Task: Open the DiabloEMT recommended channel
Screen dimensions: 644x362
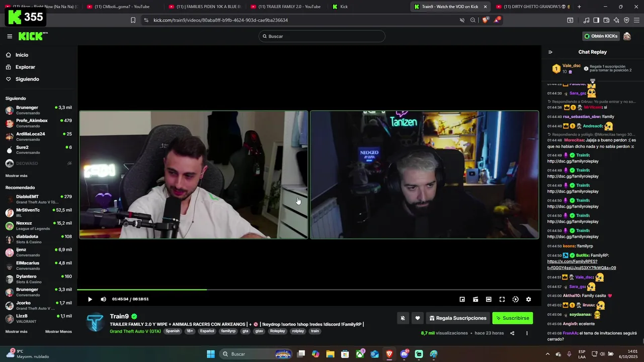Action: point(39,199)
